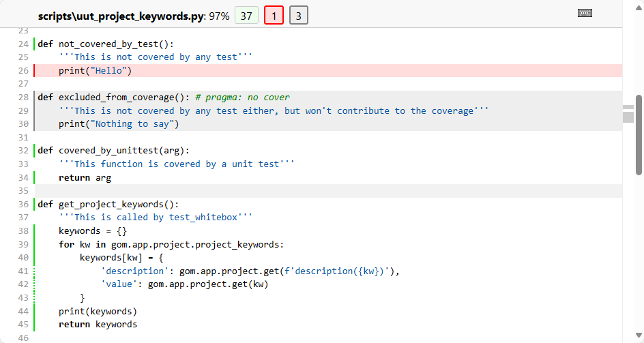Click the file title uut_project_keywords.py
This screenshot has height=343, width=644.
point(121,16)
